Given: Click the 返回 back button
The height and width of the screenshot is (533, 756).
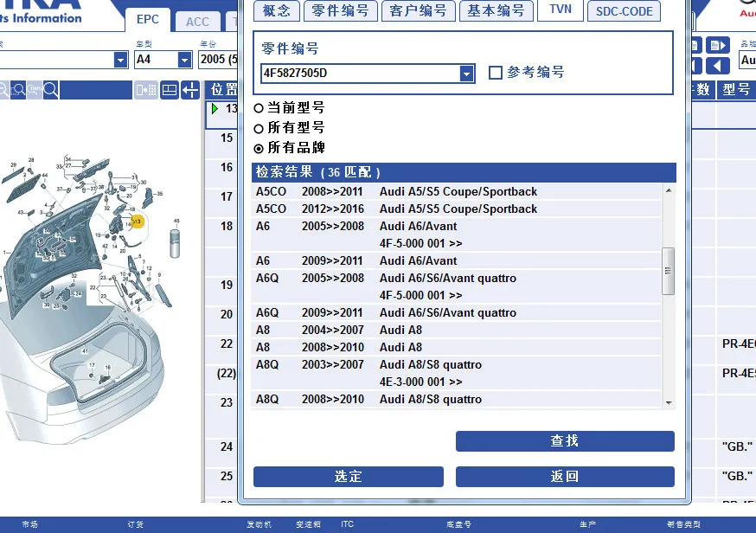Looking at the screenshot, I should [565, 477].
